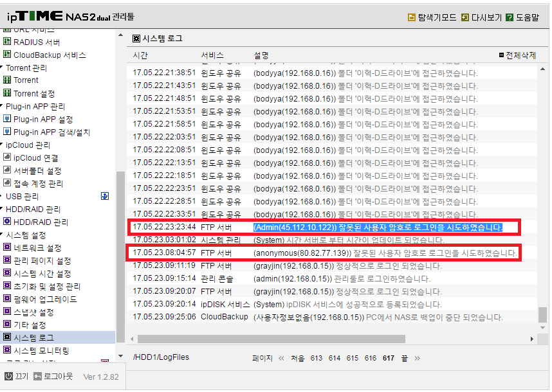
Task: Click the 로그아웃 logout button
Action: tap(53, 377)
